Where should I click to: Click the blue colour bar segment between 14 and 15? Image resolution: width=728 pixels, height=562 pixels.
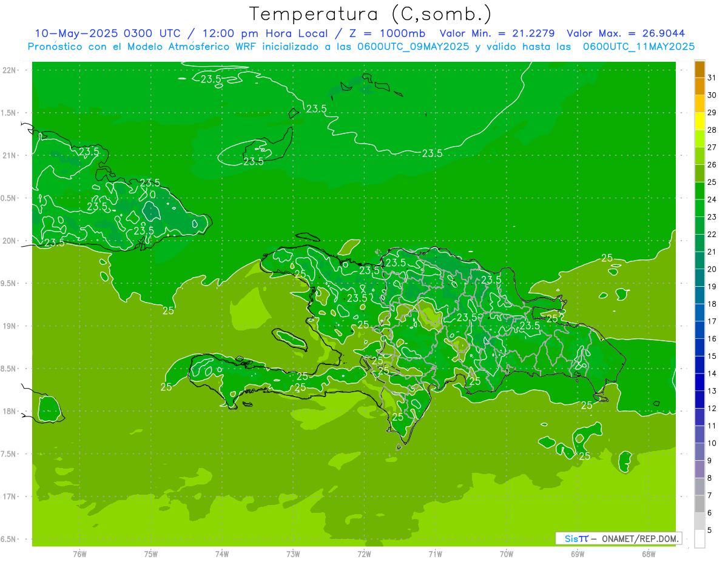699,365
